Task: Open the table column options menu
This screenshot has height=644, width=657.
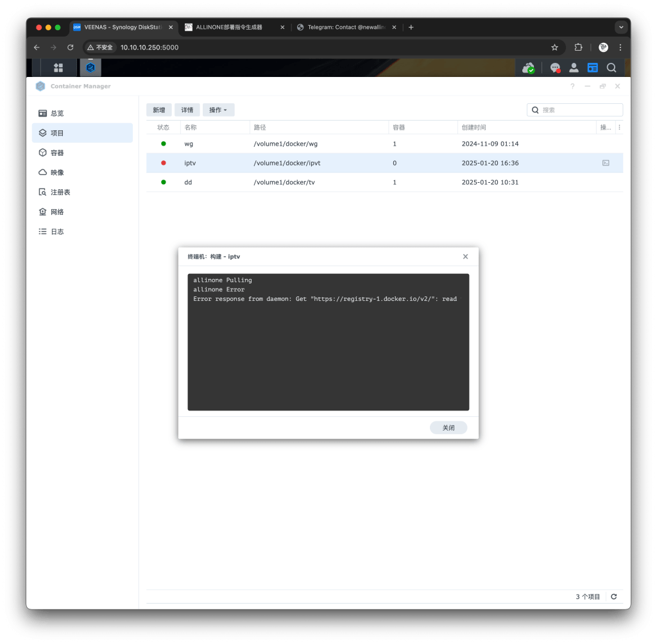Action: point(619,128)
